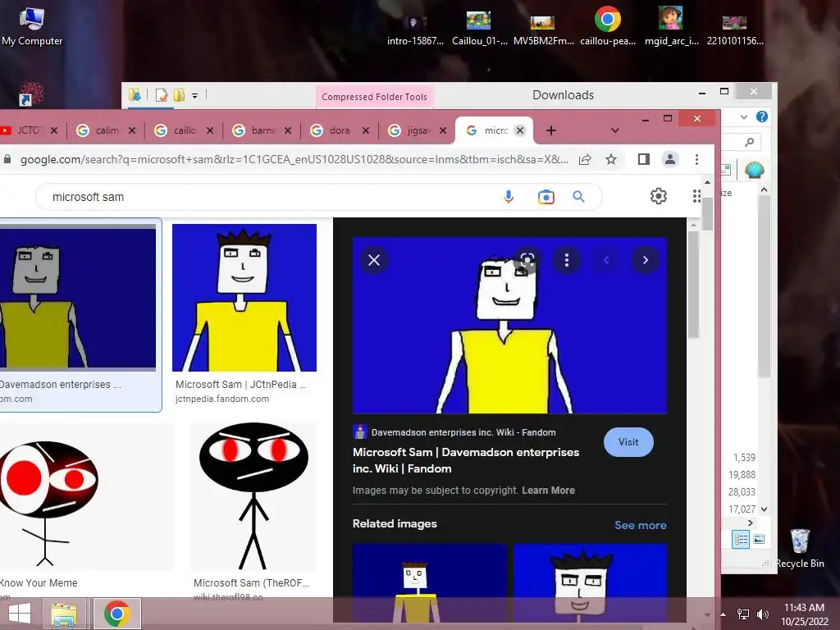Open Caillou_01 desktop file
The width and height of the screenshot is (840, 630).
479,28
